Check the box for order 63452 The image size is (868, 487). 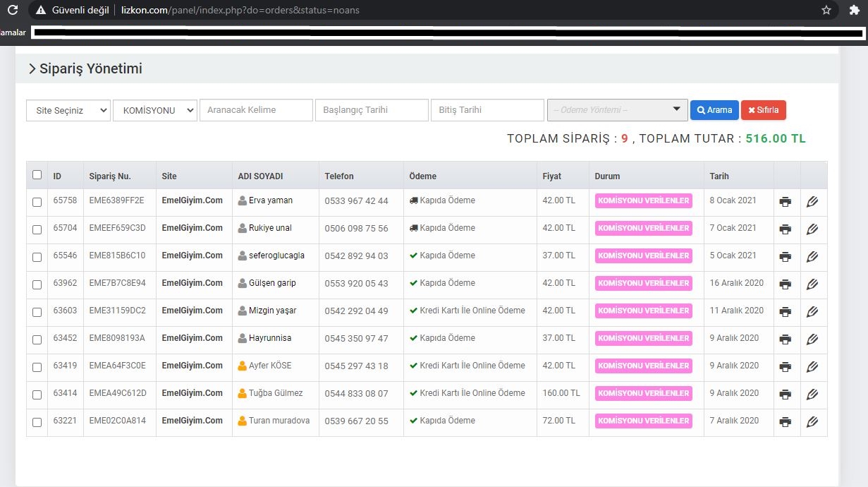pos(37,339)
